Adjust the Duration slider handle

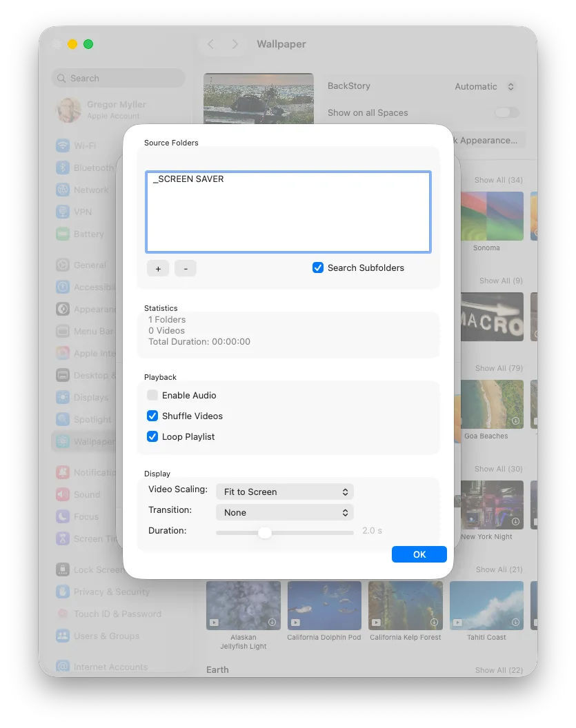(265, 532)
